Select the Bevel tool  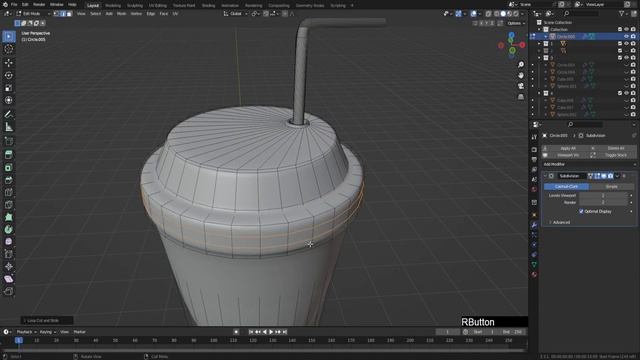[9, 180]
